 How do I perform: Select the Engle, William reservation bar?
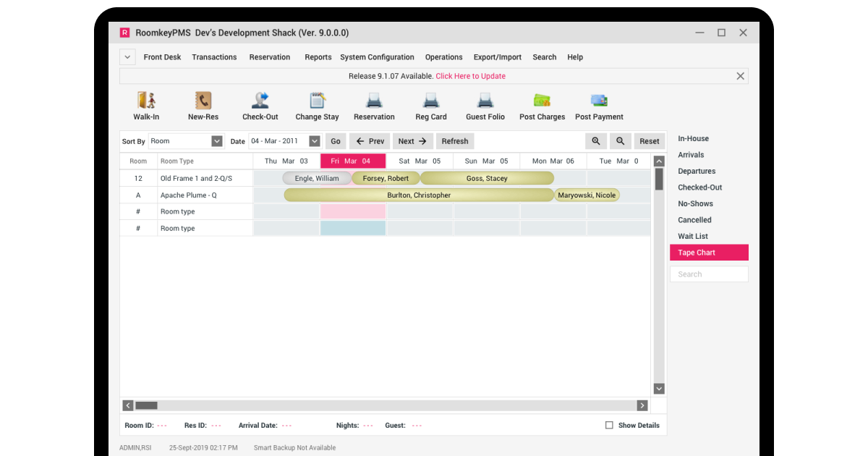317,178
